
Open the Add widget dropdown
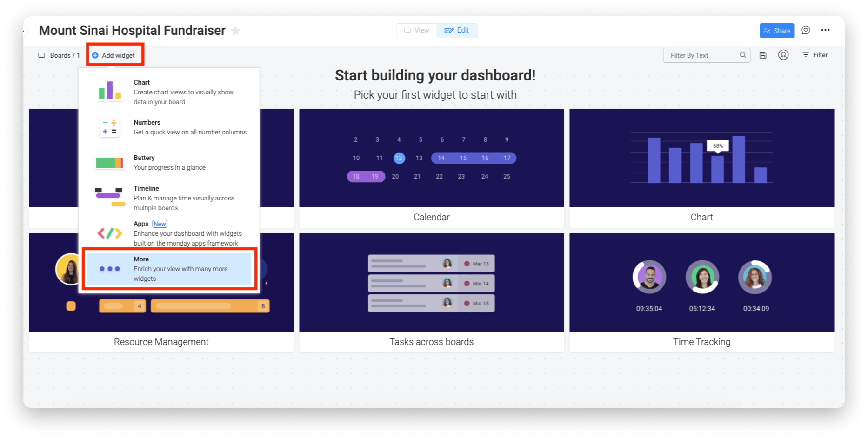[114, 55]
